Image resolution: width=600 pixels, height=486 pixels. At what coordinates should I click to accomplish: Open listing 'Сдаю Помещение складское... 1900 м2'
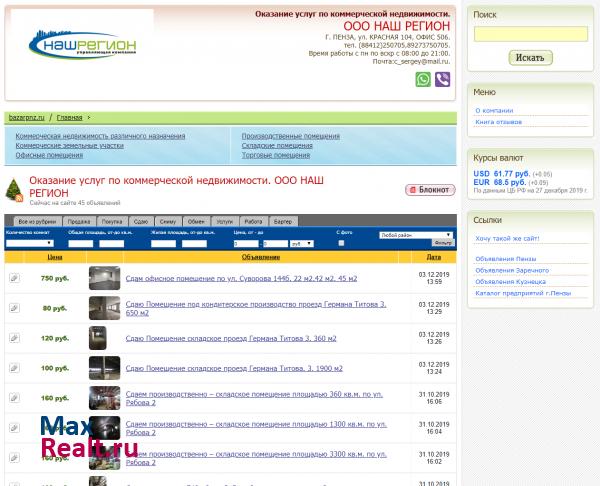pyautogui.click(x=234, y=369)
